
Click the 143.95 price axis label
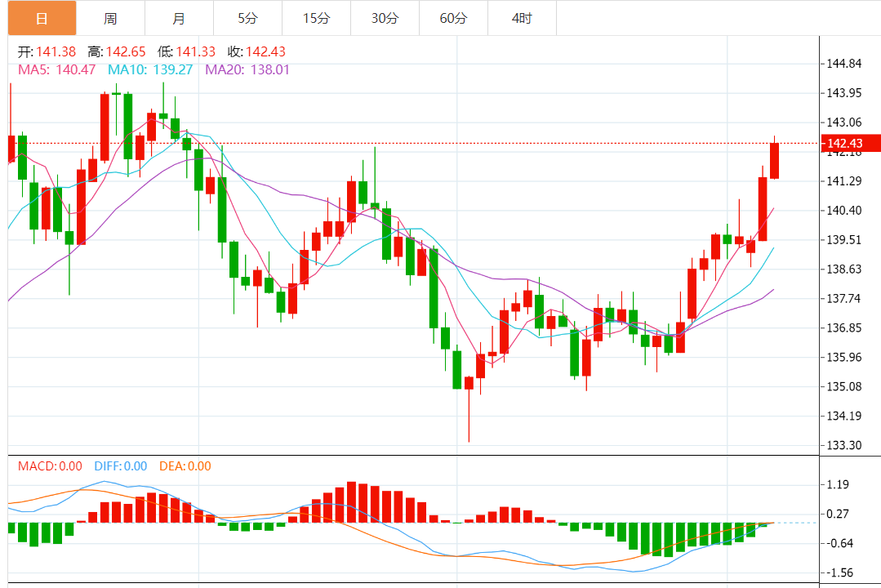[x=844, y=93]
